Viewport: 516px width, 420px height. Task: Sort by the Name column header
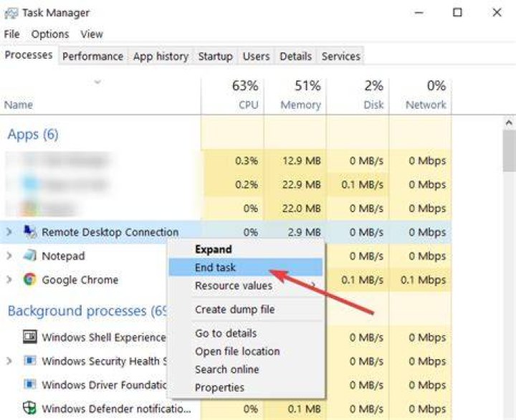click(x=100, y=95)
